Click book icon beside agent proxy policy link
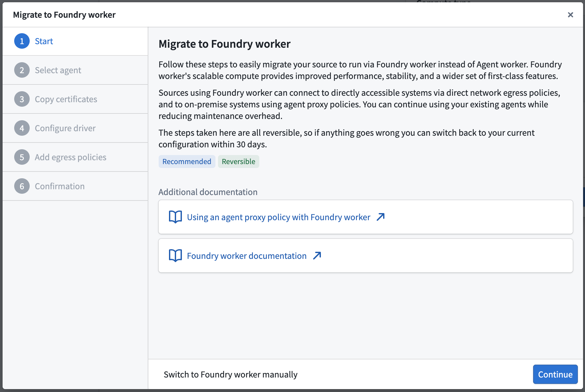This screenshot has width=585, height=392. 175,217
